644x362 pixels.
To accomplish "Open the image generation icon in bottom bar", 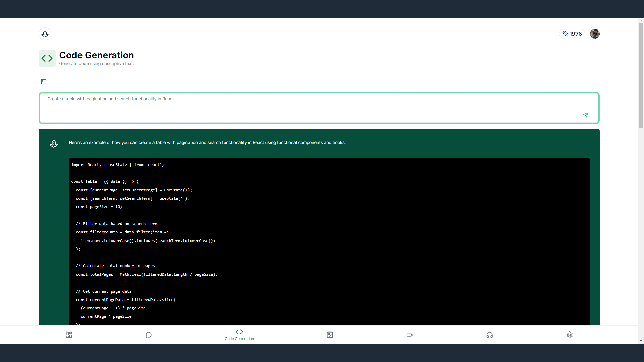I will click(330, 335).
